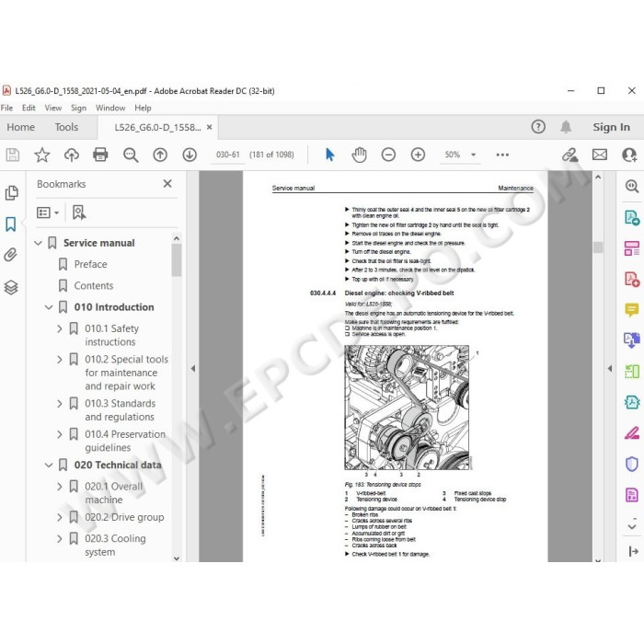
Task: Go to next page arrow
Action: click(190, 155)
